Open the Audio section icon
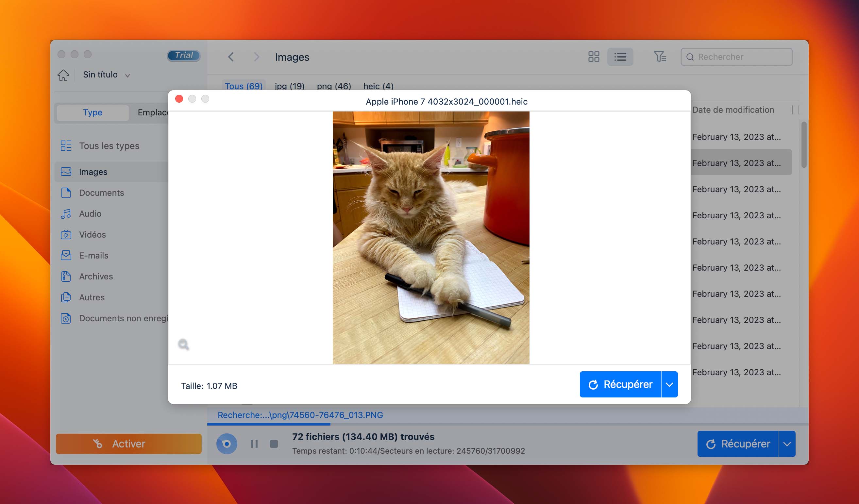 (67, 213)
